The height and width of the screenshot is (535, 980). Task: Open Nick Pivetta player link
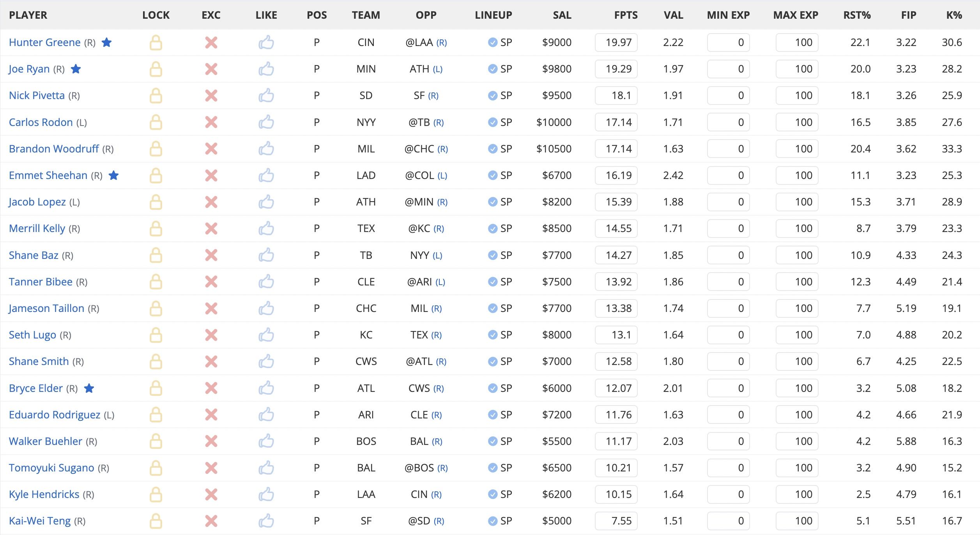tap(37, 96)
